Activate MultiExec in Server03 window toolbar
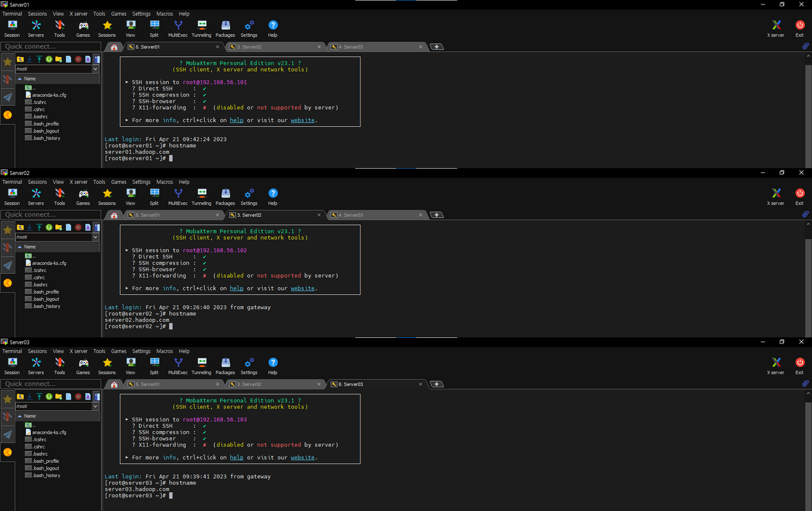 pos(178,366)
